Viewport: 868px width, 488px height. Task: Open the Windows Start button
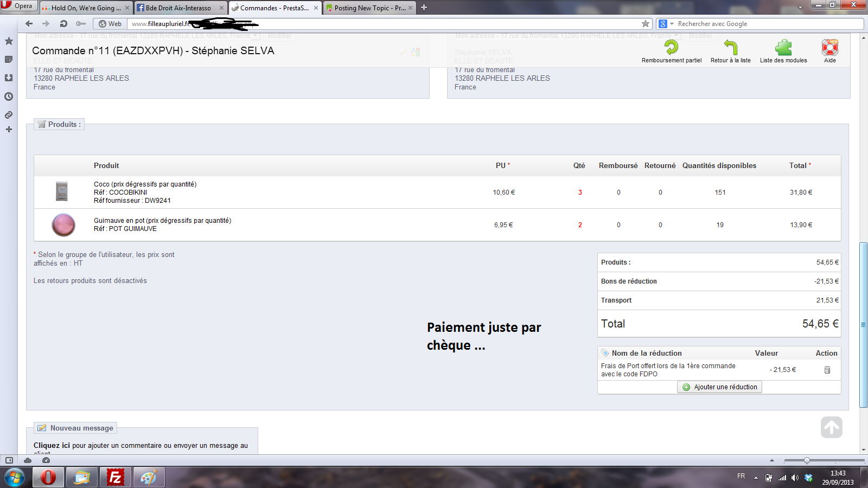pyautogui.click(x=15, y=477)
